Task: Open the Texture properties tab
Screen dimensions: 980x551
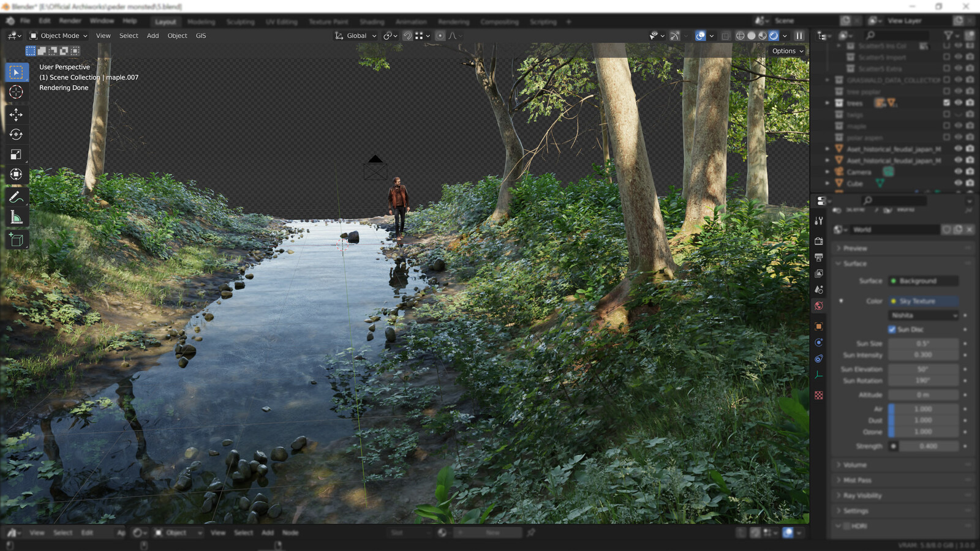Action: pyautogui.click(x=819, y=395)
